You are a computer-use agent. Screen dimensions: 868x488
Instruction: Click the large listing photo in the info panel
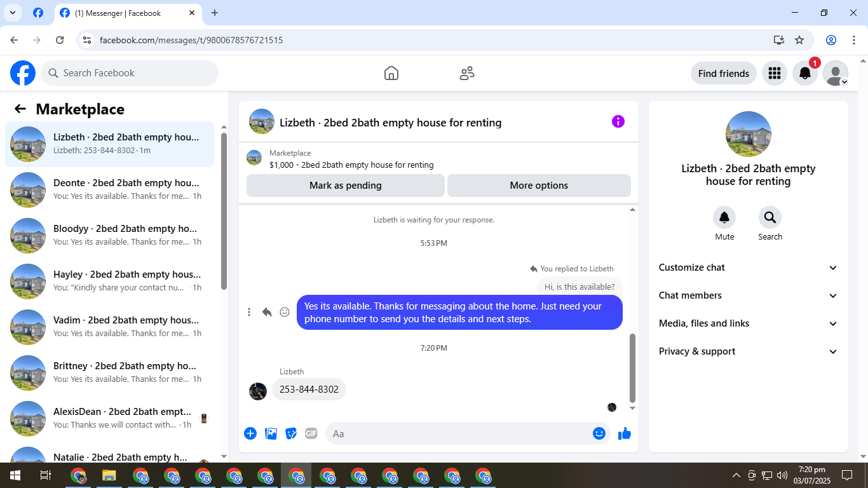coord(749,134)
